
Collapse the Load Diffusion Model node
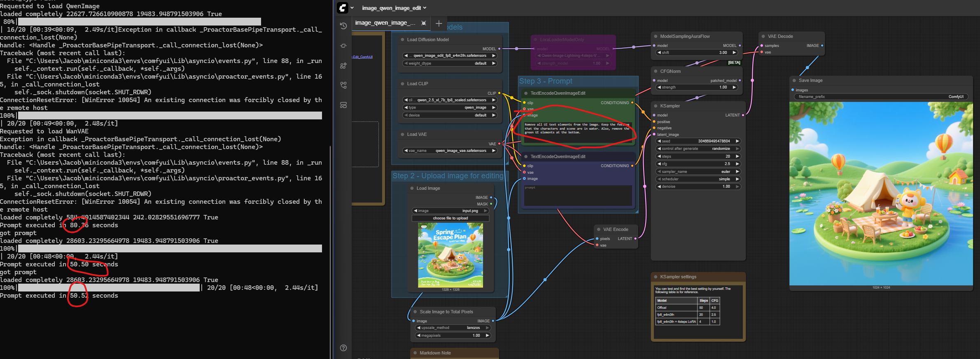pyautogui.click(x=403, y=40)
